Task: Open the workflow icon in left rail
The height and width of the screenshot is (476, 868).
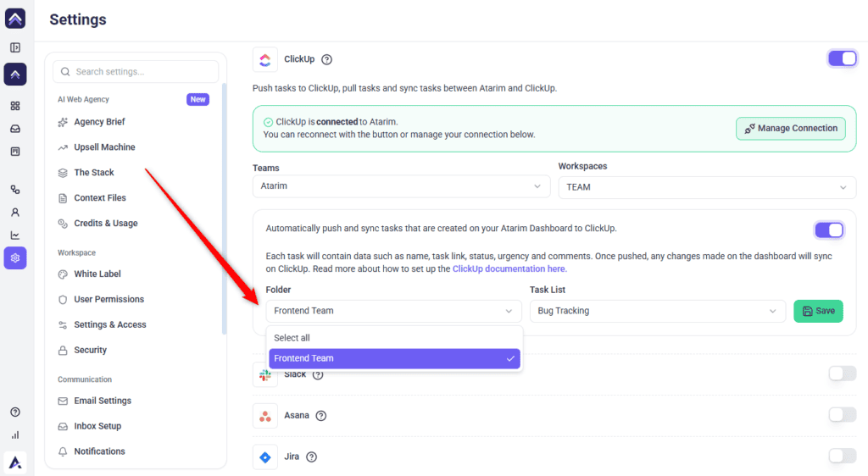Action: 15,190
